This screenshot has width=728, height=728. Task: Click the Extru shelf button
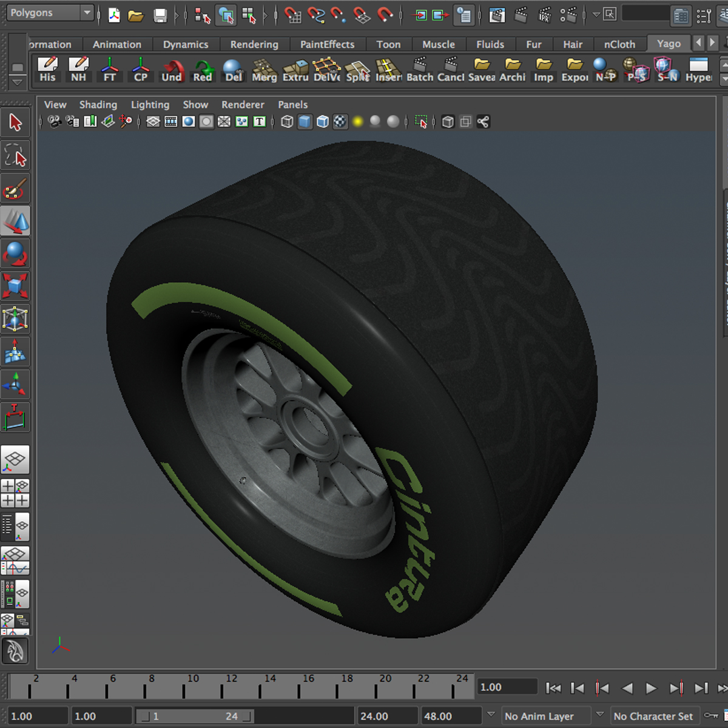[295, 70]
